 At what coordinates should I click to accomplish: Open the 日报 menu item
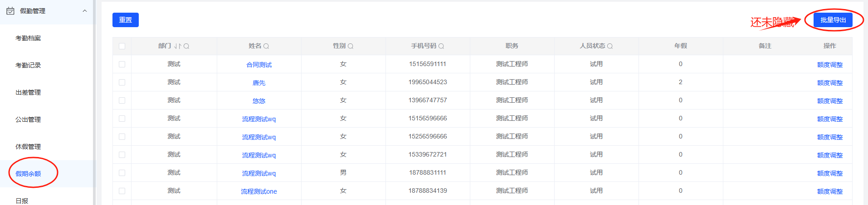click(22, 201)
